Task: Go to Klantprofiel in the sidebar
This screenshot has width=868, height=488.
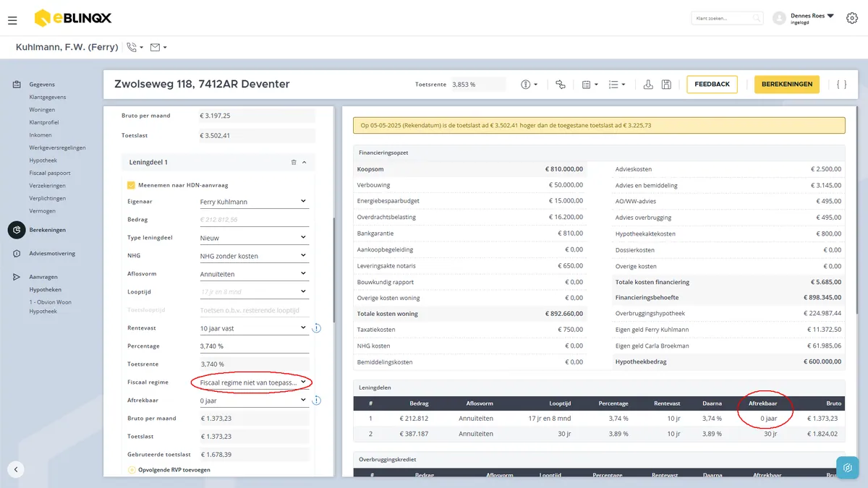Action: pos(44,123)
